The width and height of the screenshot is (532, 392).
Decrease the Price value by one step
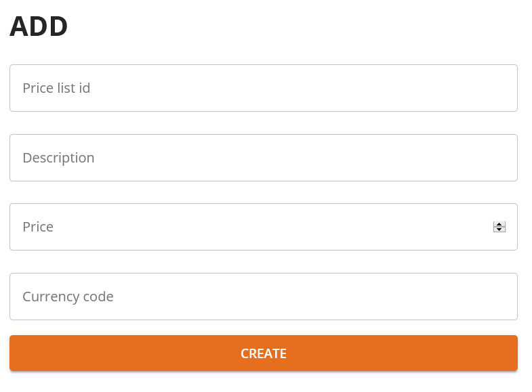[x=499, y=230]
